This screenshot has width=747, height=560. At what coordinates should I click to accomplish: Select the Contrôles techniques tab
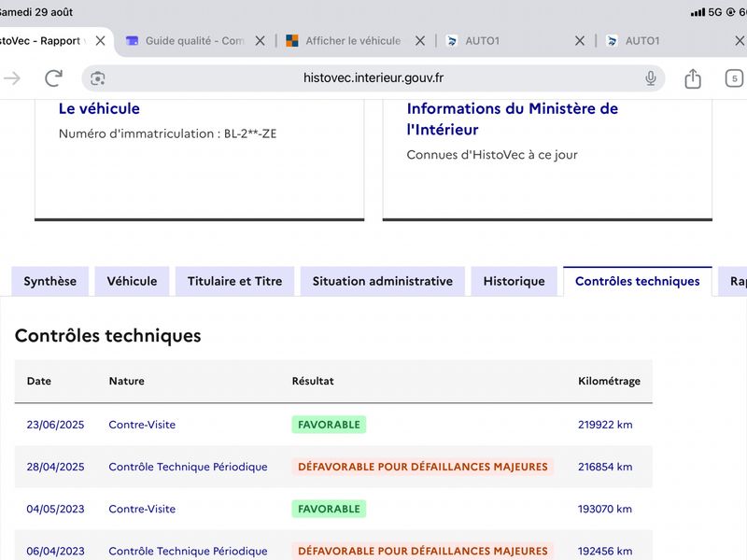tap(638, 282)
